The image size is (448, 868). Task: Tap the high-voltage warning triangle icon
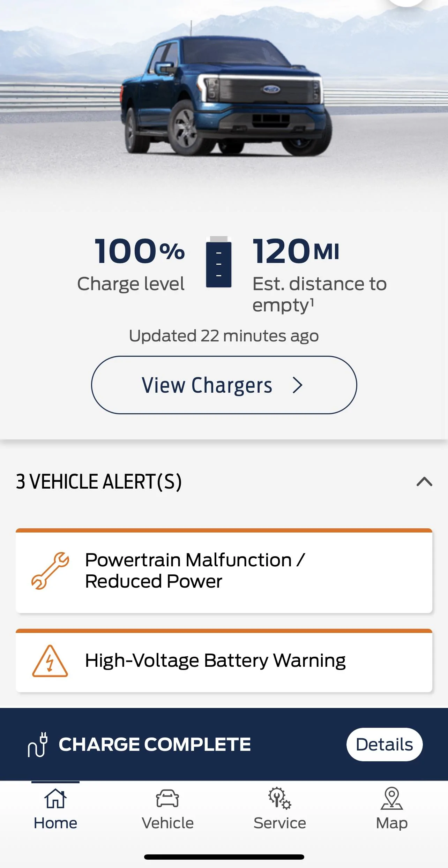(x=50, y=661)
